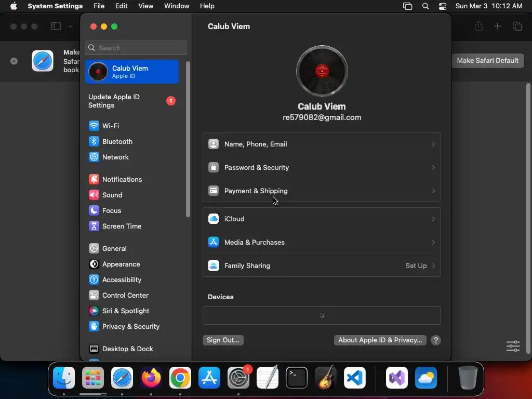Open Name, Phone, Email row

click(322, 144)
